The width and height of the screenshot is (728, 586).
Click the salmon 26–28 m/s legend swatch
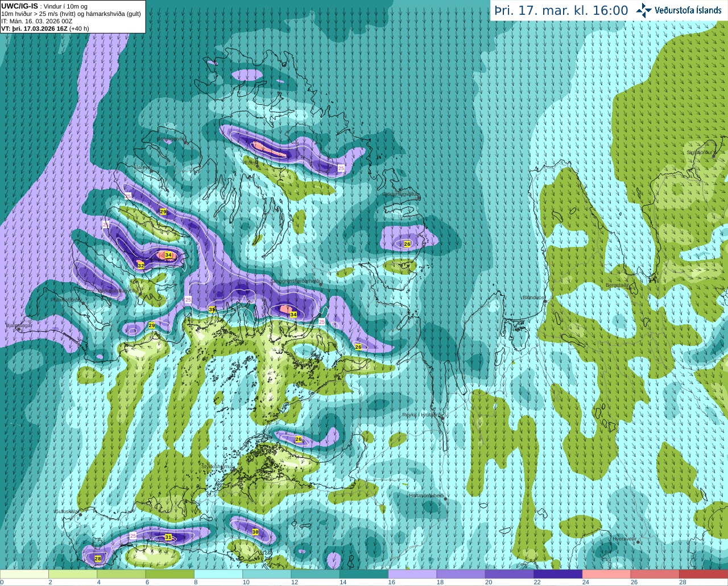(655, 574)
